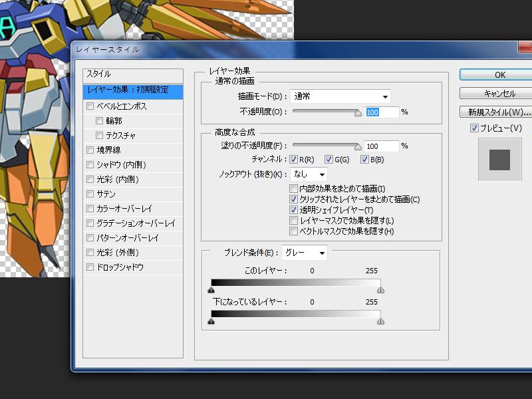
Task: Select レイヤー効果：初期設定 in list
Action: 133,90
